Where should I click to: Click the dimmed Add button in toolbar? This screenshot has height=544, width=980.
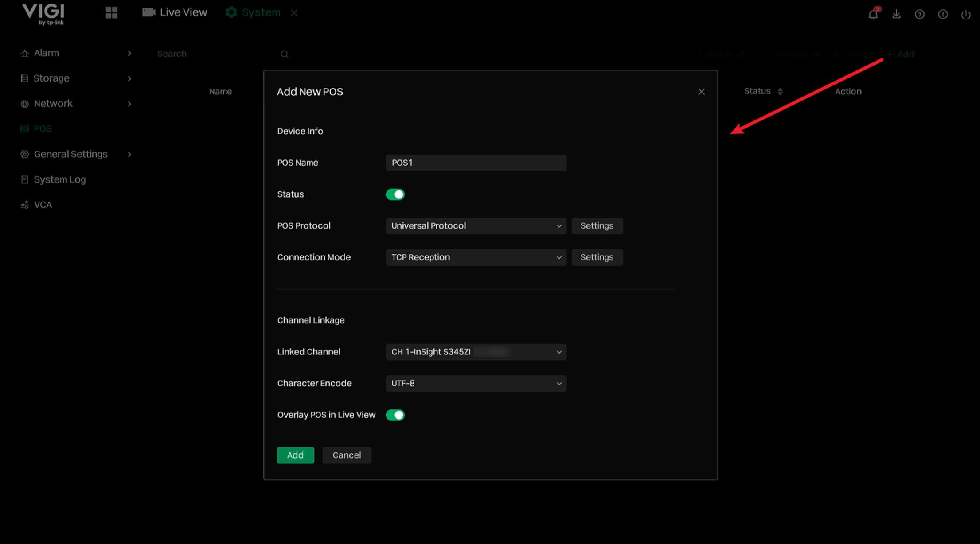tap(900, 54)
